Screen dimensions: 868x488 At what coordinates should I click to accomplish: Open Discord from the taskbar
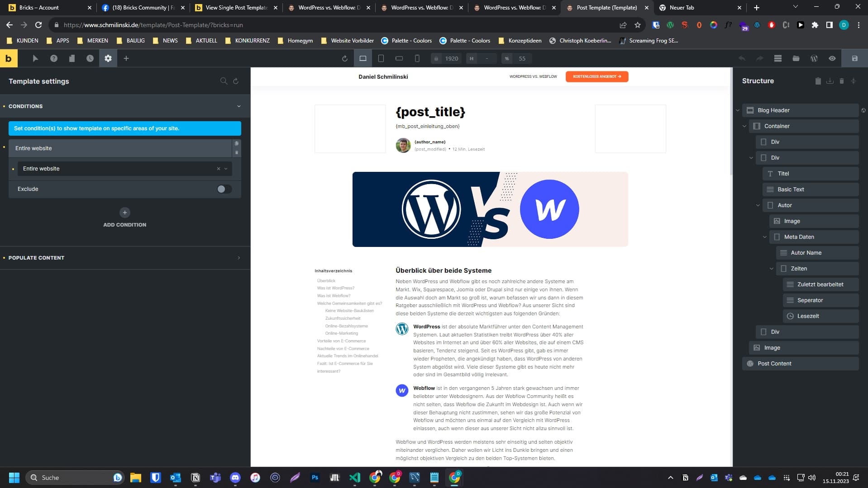[235, 478]
